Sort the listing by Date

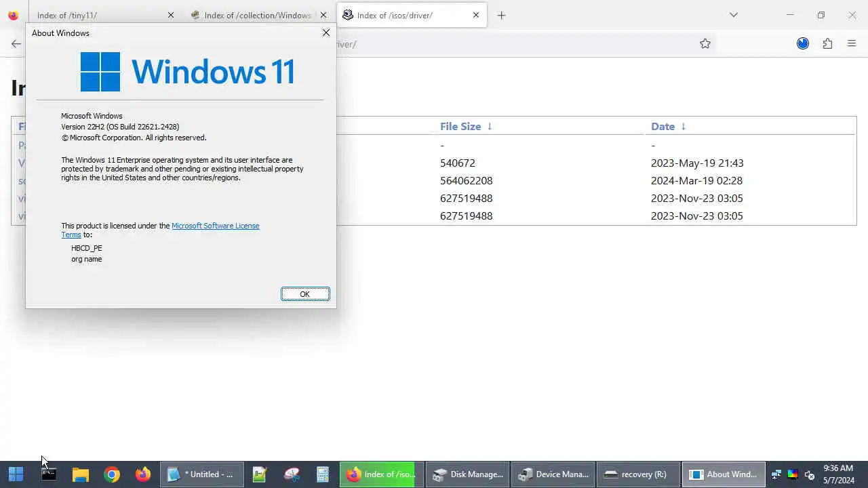(669, 126)
